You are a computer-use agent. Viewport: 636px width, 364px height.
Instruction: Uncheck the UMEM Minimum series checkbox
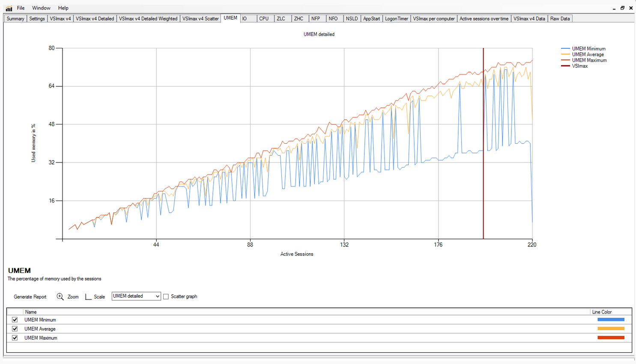(15, 320)
